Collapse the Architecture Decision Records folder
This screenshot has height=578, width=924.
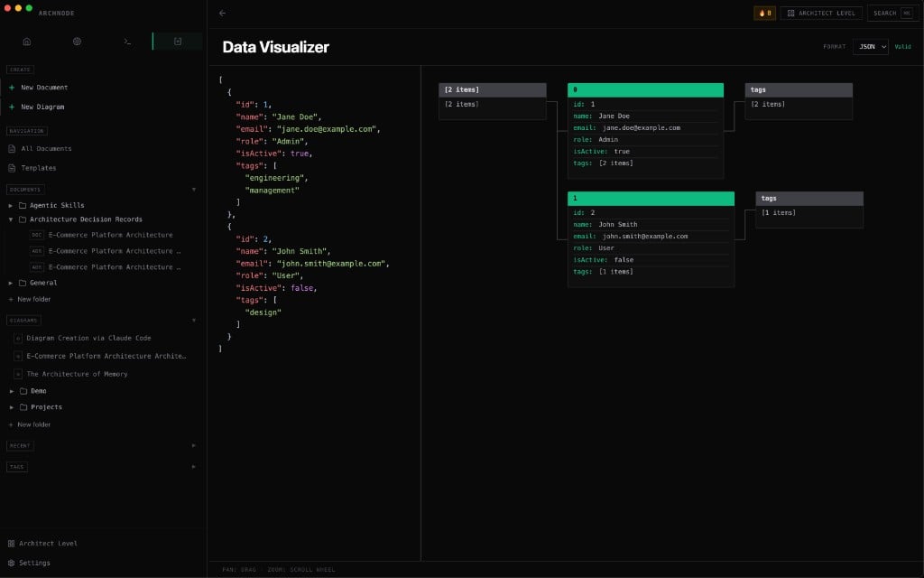click(x=11, y=219)
